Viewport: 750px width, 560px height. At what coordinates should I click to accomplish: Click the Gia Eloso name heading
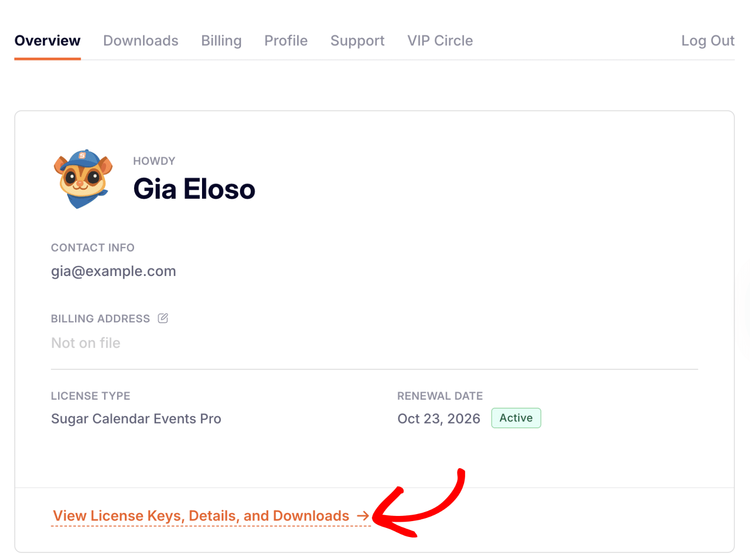[194, 189]
